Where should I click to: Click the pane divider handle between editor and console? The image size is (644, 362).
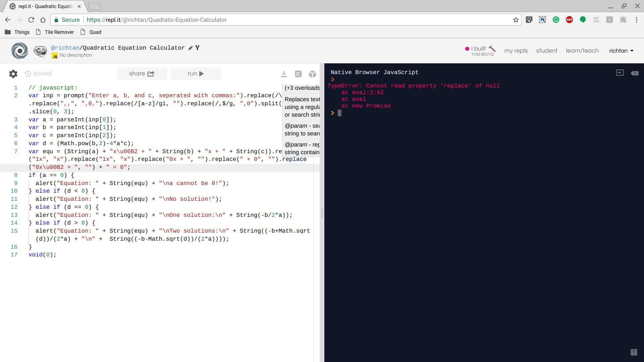click(x=322, y=213)
